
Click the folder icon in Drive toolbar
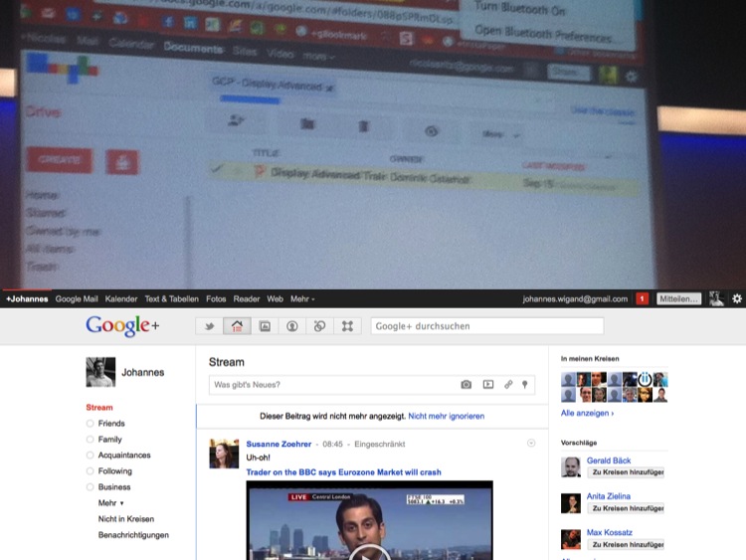coord(307,124)
